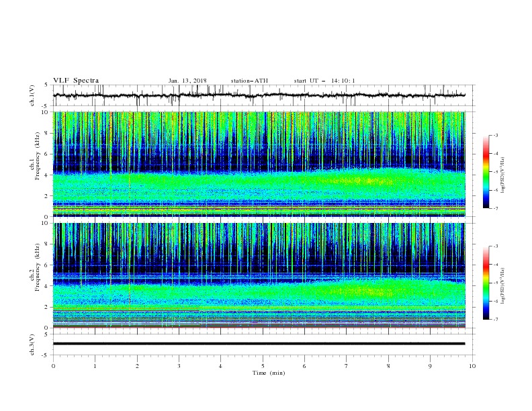Click the "-7" label on ch.1 color bar
This screenshot has height=411, width=532.
[496, 208]
